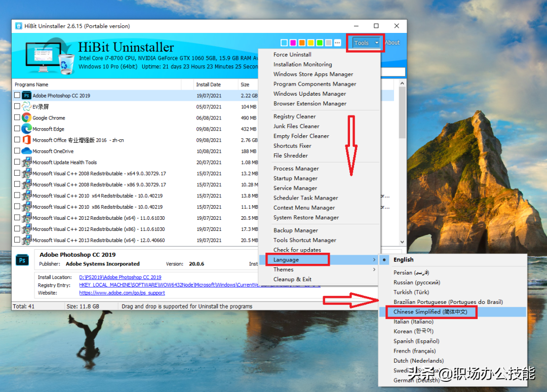Click the Microsoft OneDrive cloud icon
547x392 pixels.
(26, 151)
